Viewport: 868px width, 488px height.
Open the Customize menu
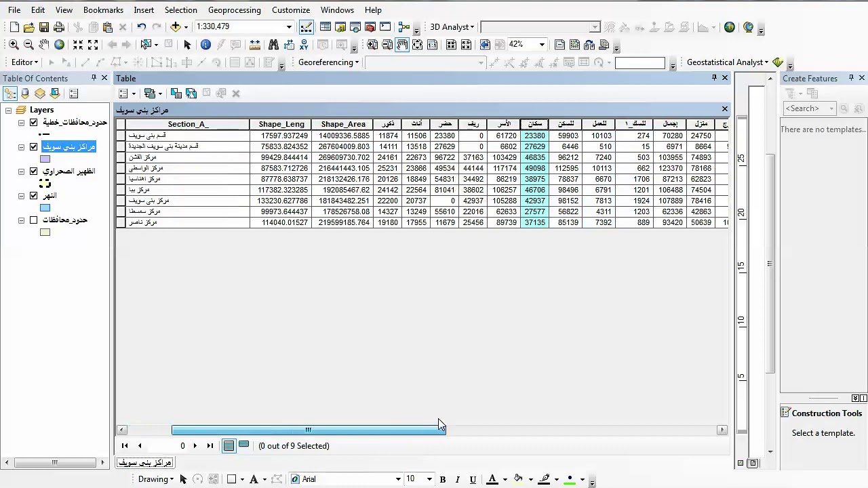tap(291, 10)
